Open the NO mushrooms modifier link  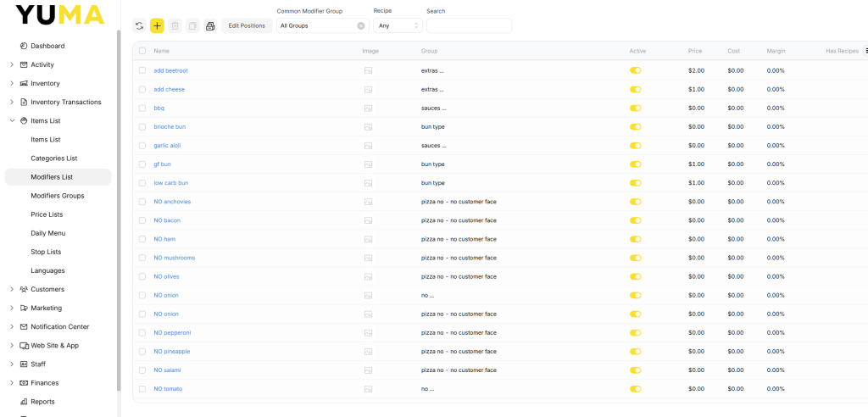tap(175, 258)
